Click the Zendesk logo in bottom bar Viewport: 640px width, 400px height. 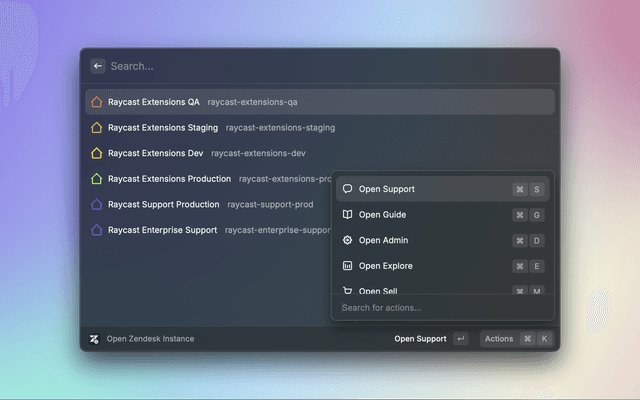click(x=94, y=339)
